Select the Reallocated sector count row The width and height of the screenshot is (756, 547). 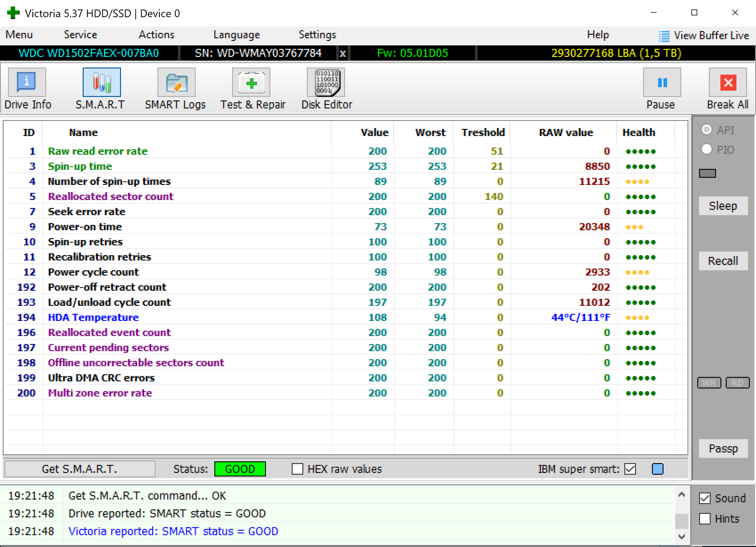tap(345, 196)
